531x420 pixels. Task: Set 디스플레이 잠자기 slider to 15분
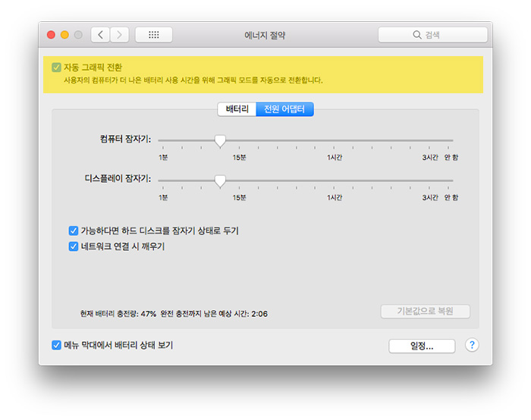(x=239, y=180)
